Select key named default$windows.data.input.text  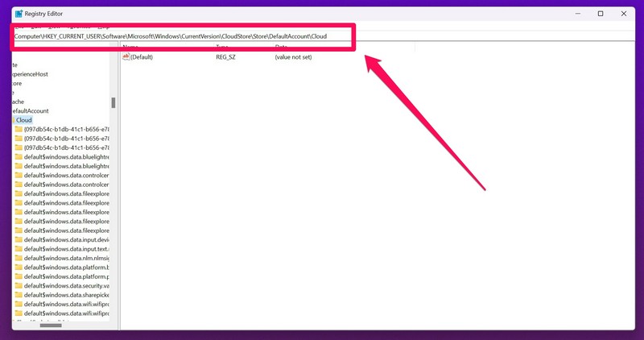click(67, 249)
